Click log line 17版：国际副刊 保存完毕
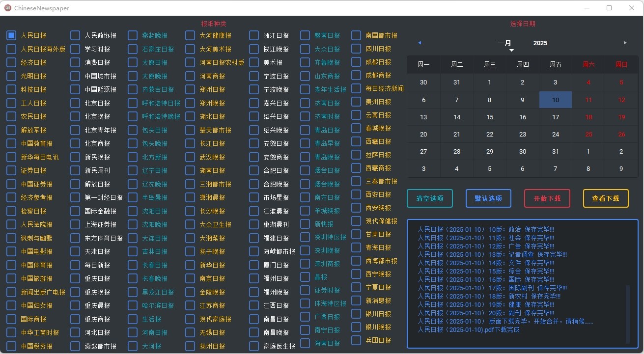Image resolution: width=644 pixels, height=354 pixels. point(492,288)
